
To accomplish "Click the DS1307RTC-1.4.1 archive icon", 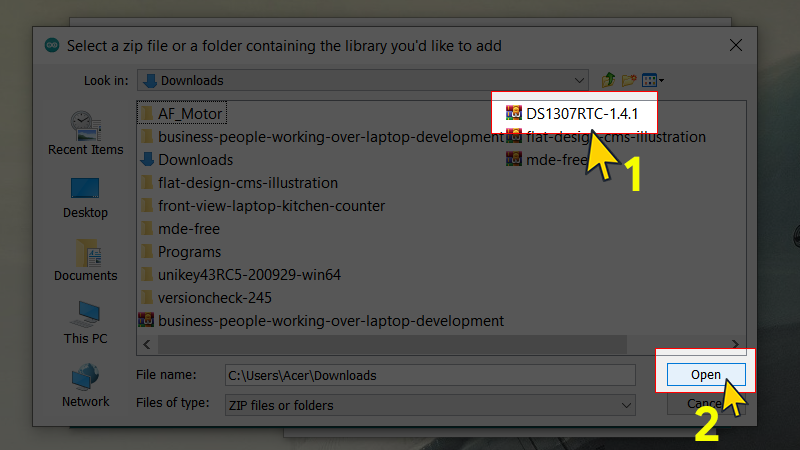I will 514,113.
